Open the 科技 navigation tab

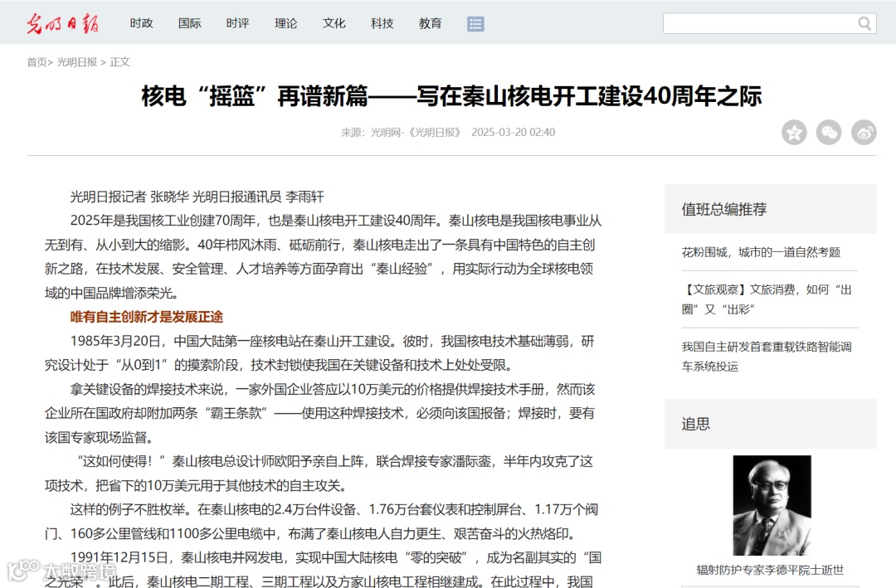tap(382, 23)
